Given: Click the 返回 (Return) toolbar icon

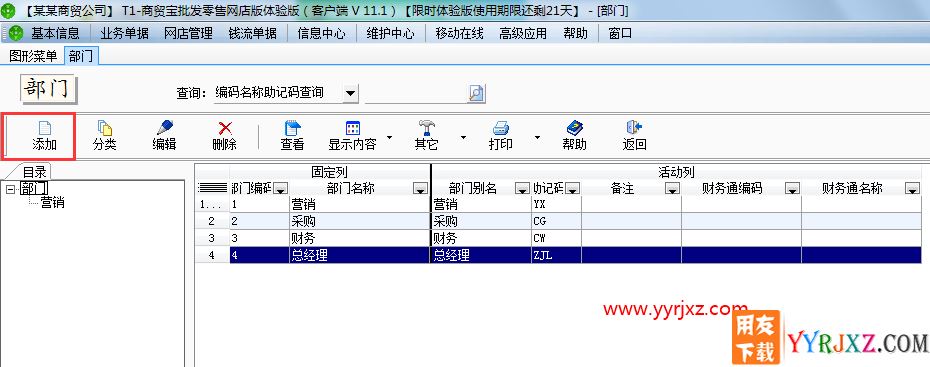Looking at the screenshot, I should coord(634,127).
